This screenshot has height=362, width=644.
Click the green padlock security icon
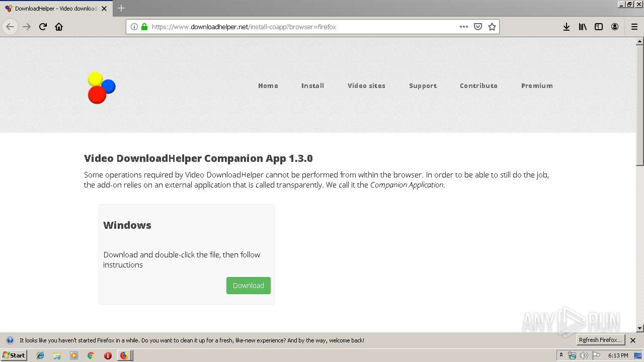[144, 27]
